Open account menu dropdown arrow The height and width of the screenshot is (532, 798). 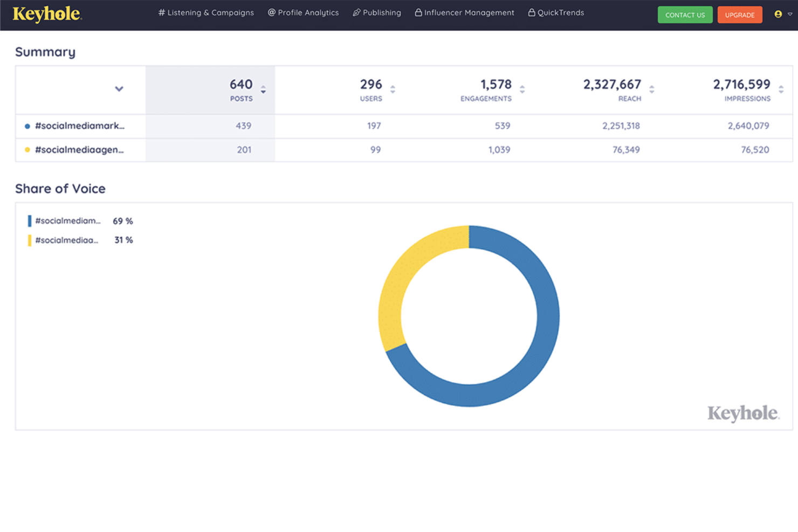(x=790, y=15)
